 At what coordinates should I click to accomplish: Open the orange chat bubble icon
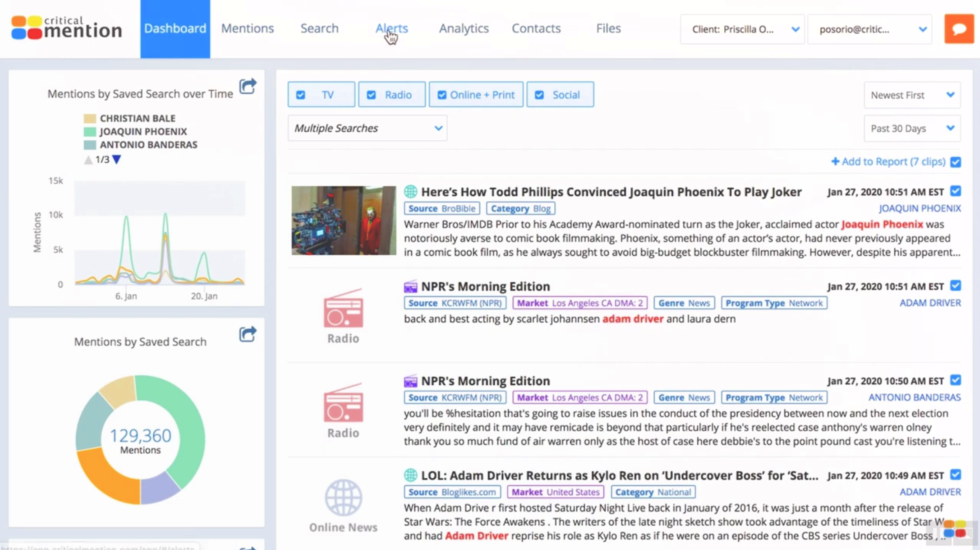(x=959, y=29)
